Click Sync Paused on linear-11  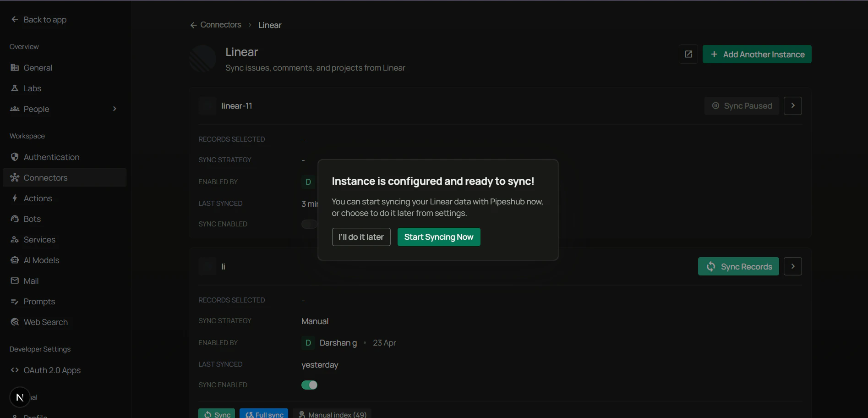tap(742, 106)
